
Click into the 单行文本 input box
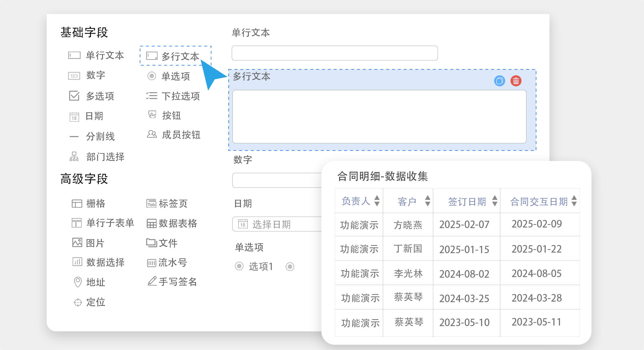(x=335, y=53)
